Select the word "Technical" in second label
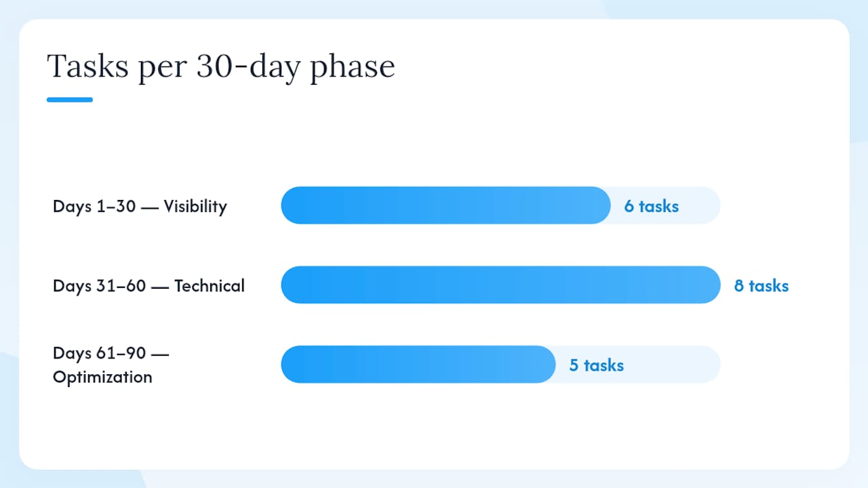The image size is (868, 488). coord(210,286)
